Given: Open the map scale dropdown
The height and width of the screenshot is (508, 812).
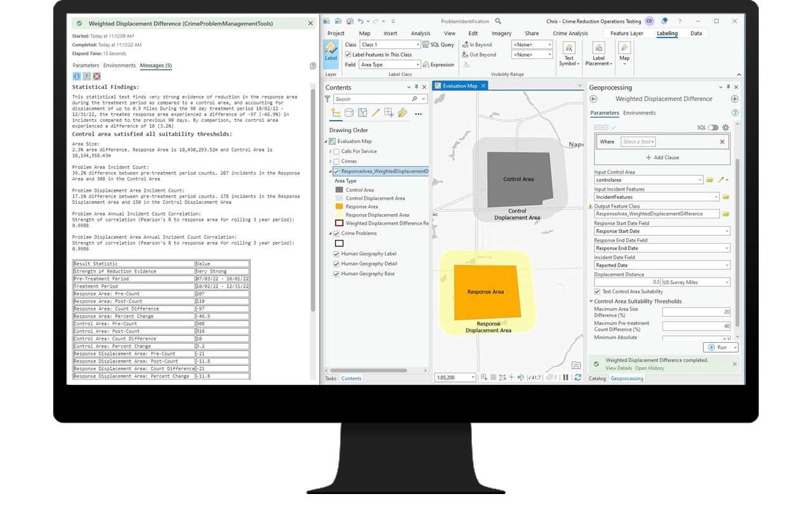Looking at the screenshot, I should 455,377.
